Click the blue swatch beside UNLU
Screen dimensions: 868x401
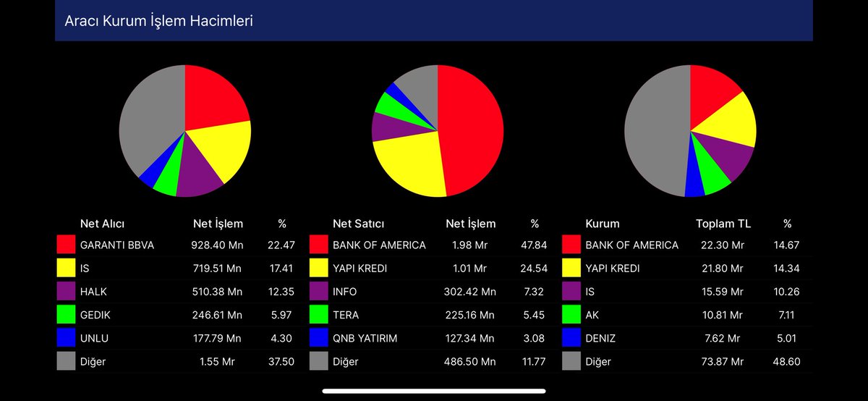(66, 338)
